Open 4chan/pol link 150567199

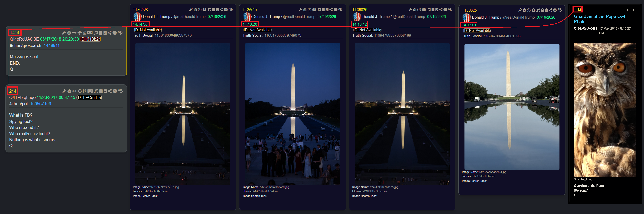(x=41, y=104)
